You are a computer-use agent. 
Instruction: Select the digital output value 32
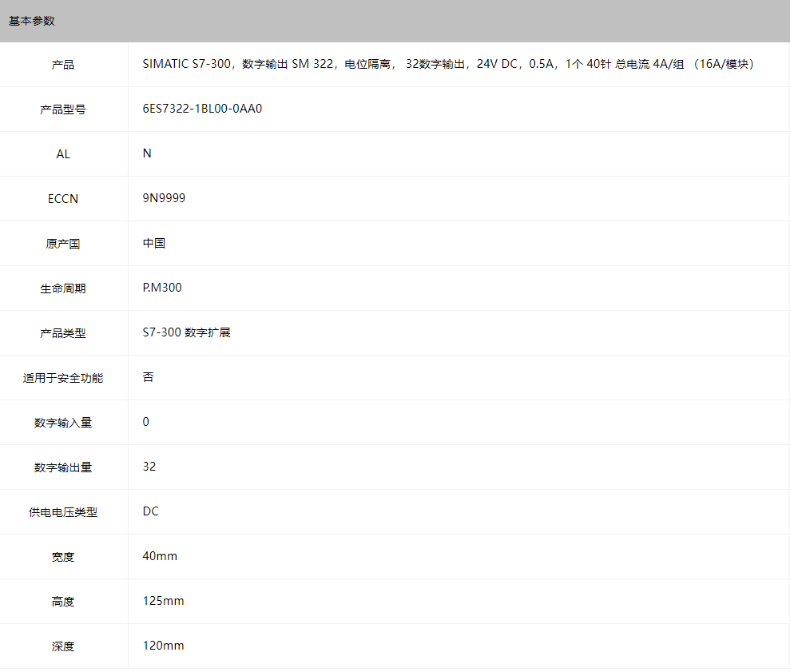149,467
